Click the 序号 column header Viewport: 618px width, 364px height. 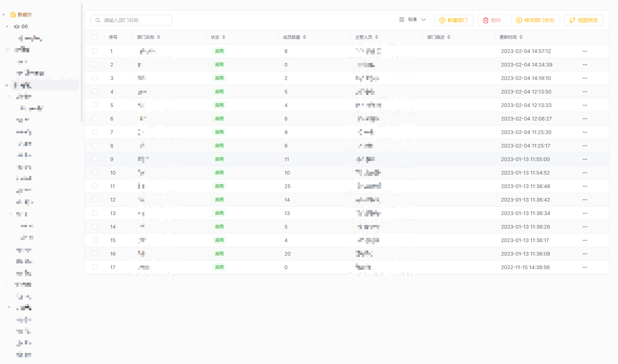point(113,37)
